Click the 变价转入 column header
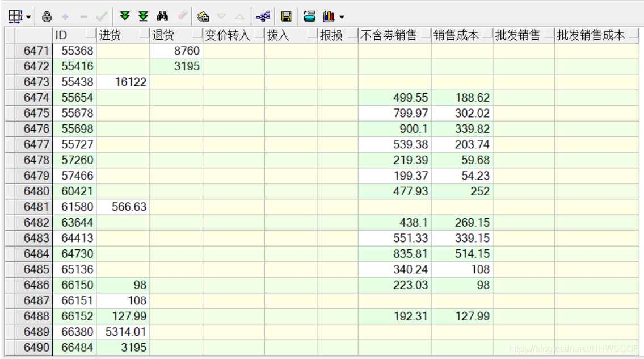 pyautogui.click(x=234, y=35)
